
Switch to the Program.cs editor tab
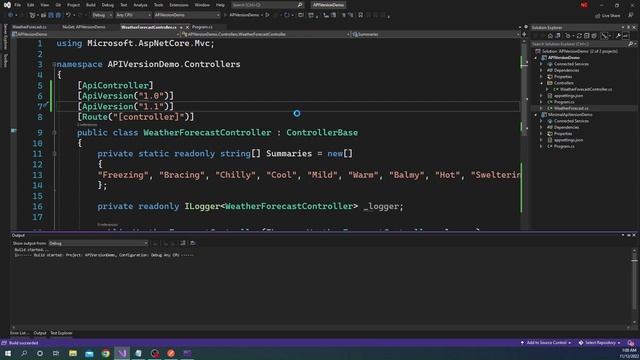coord(202,27)
